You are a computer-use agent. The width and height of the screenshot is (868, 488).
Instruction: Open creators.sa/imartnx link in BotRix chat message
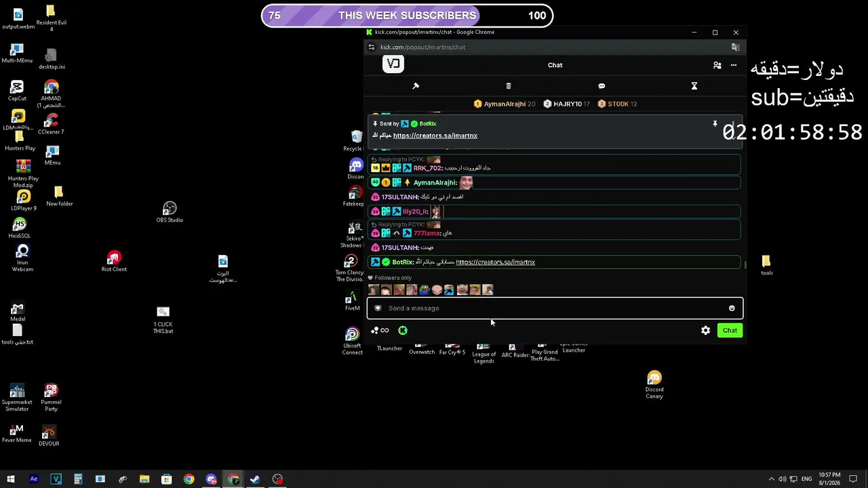pos(495,262)
